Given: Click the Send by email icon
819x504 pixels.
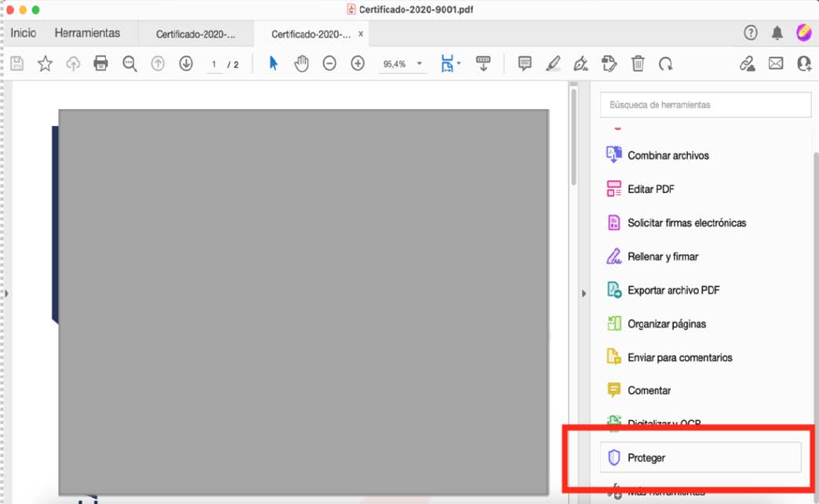Looking at the screenshot, I should click(776, 63).
